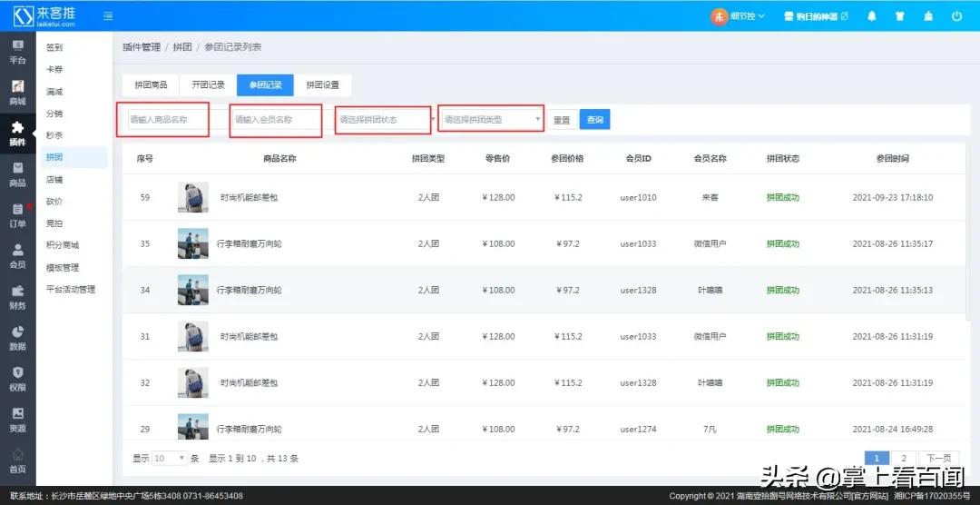Open 秒杀 in the plugin submenu

pyautogui.click(x=54, y=135)
